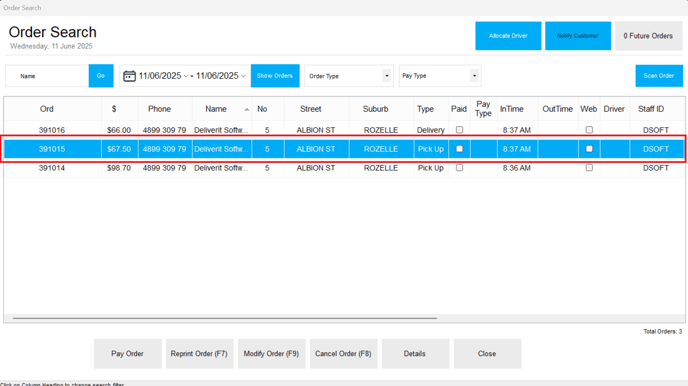The width and height of the screenshot is (688, 386).
Task: Open the calendar date picker icon
Action: coord(129,76)
